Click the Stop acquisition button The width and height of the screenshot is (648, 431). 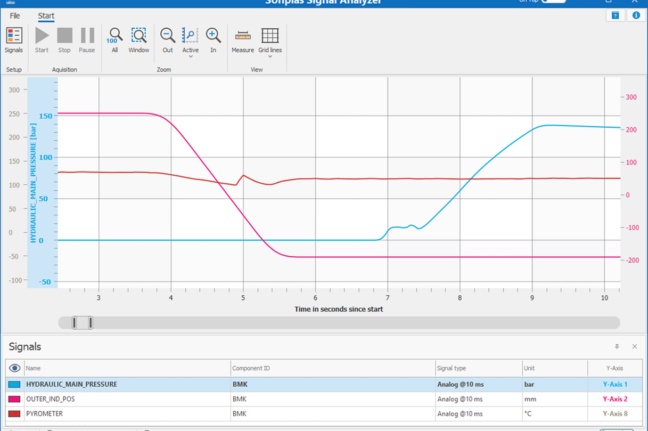point(64,36)
